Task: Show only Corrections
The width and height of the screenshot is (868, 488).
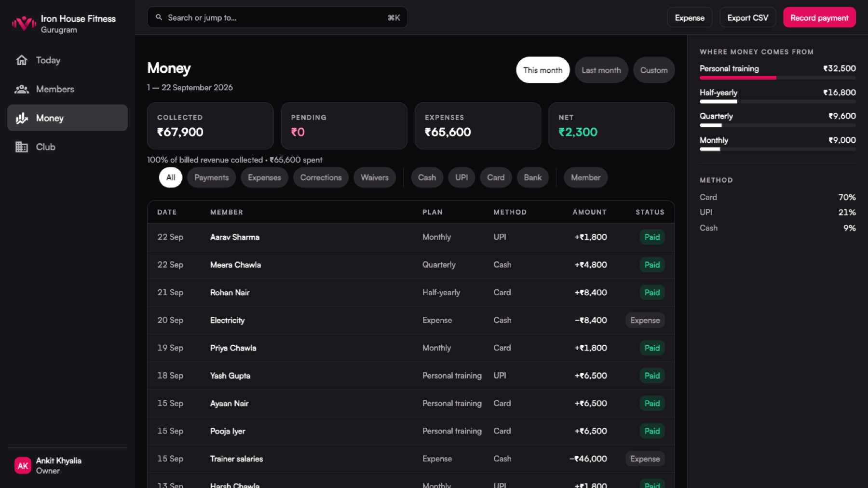Action: pos(321,177)
